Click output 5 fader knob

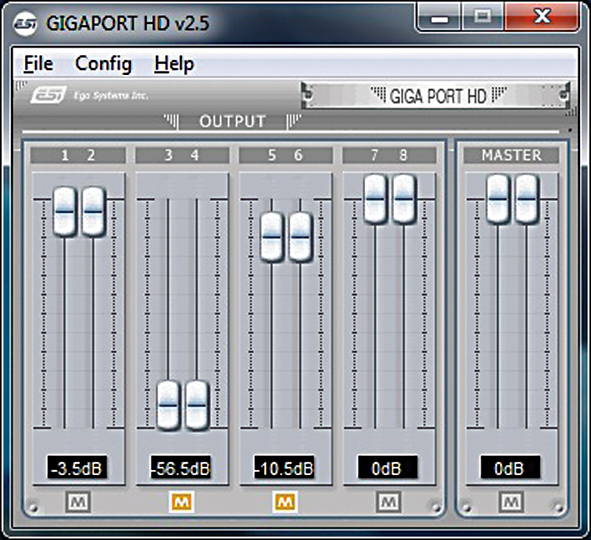click(x=272, y=237)
